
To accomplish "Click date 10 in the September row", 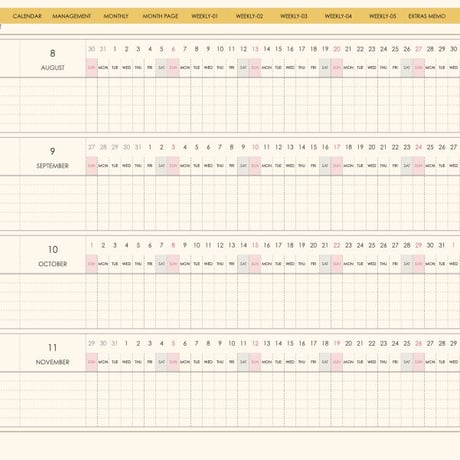I will (x=255, y=147).
